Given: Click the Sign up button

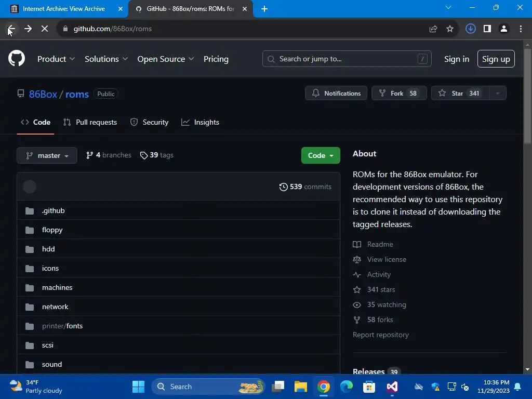Looking at the screenshot, I should pyautogui.click(x=496, y=59).
